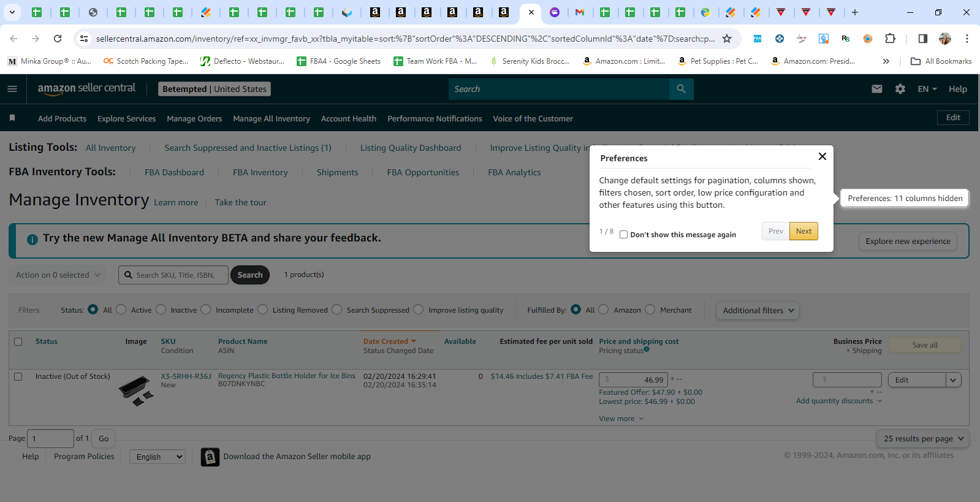
Task: Select the Active status filter
Action: (x=121, y=310)
